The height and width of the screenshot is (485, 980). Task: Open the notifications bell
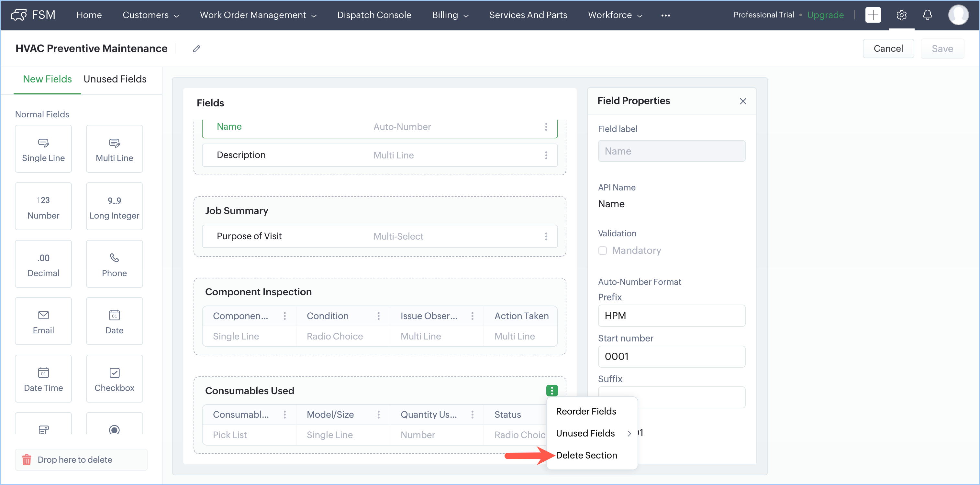coord(927,15)
